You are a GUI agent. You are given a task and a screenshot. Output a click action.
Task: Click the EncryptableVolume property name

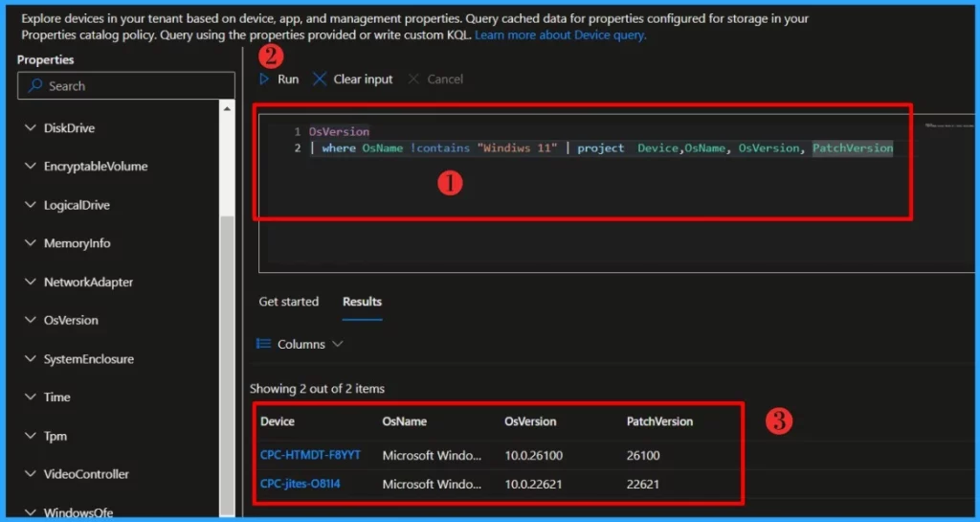click(96, 167)
